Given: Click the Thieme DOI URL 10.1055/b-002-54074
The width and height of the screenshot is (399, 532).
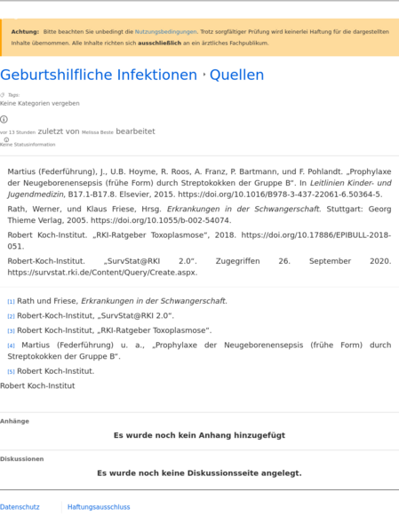Looking at the screenshot, I should click(x=160, y=220).
